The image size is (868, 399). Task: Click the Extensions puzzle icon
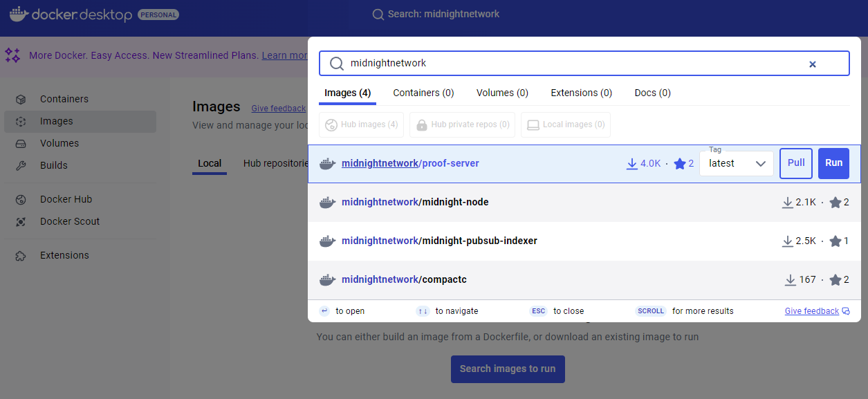coord(21,255)
